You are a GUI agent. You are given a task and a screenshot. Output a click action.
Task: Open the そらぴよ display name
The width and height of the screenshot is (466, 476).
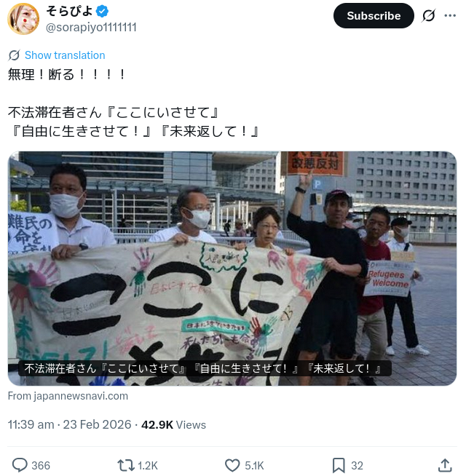tap(70, 11)
